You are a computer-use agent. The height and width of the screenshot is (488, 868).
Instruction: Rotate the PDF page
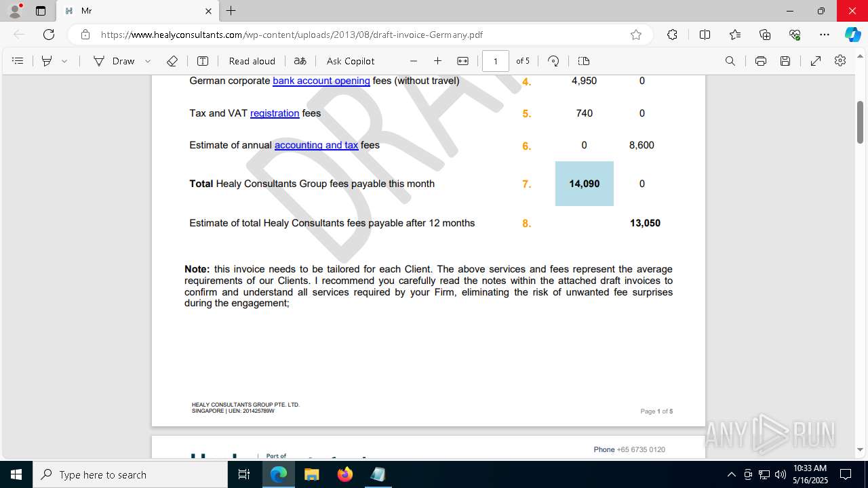click(553, 61)
